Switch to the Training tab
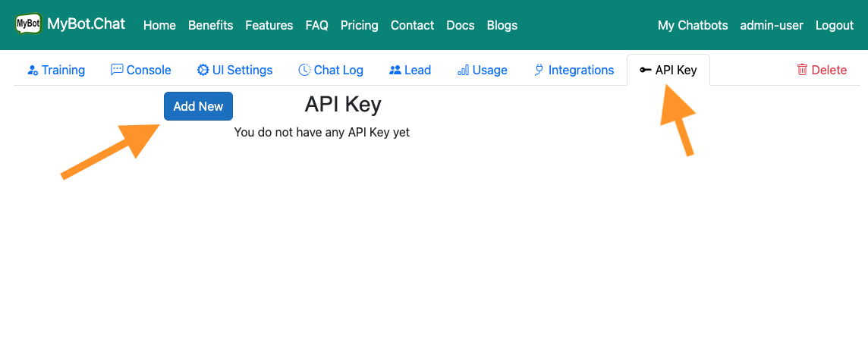868x361 pixels. pos(56,71)
